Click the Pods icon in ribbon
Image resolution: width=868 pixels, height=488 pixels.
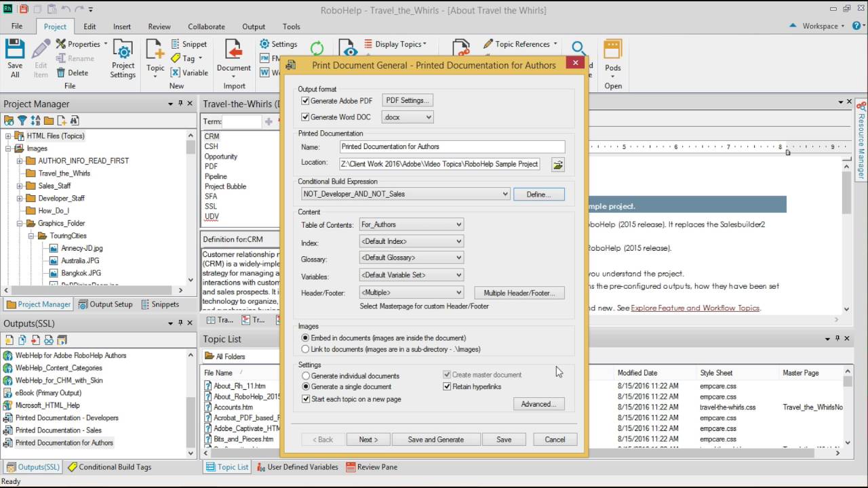coord(612,50)
